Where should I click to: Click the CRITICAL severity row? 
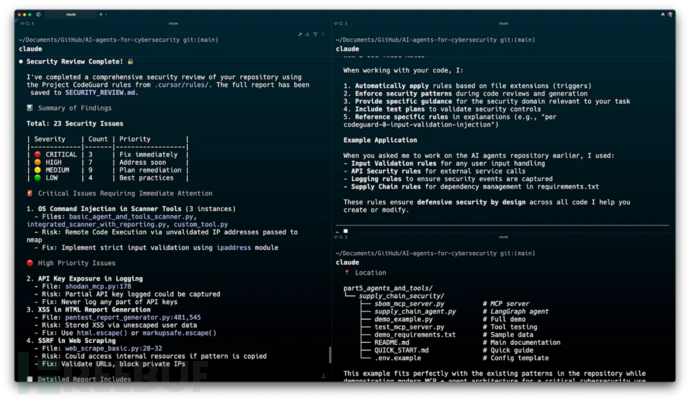(107, 155)
